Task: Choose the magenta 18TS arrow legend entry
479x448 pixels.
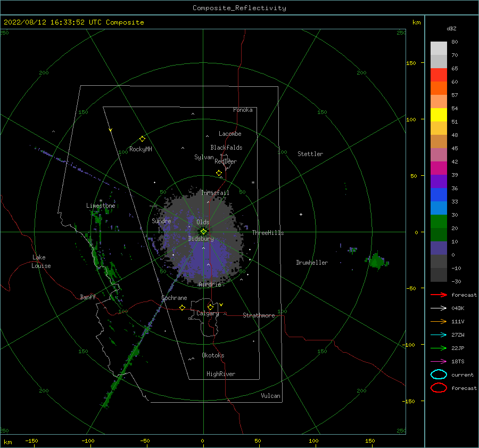Action: (x=439, y=361)
